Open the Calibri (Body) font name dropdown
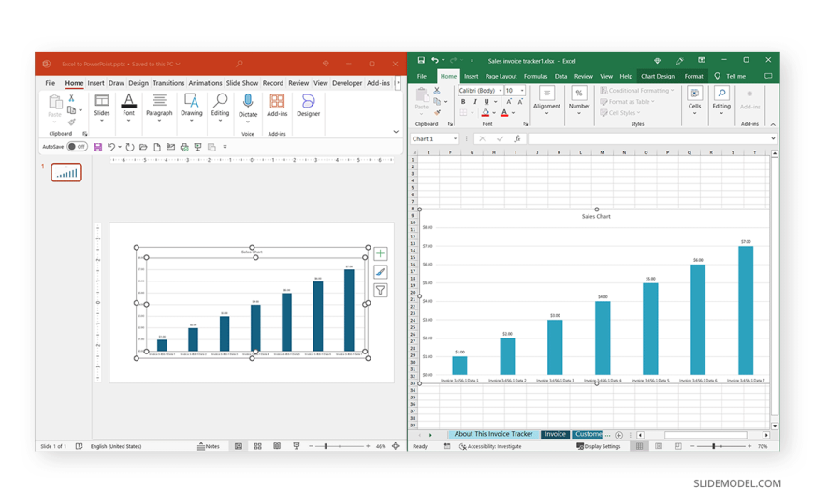This screenshot has width=814, height=504. pyautogui.click(x=501, y=91)
